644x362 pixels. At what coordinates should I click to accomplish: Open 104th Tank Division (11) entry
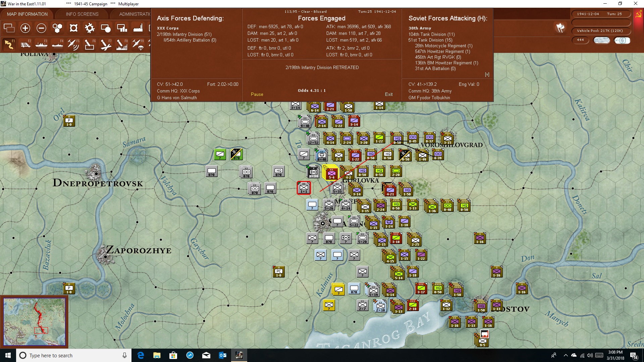pos(432,34)
